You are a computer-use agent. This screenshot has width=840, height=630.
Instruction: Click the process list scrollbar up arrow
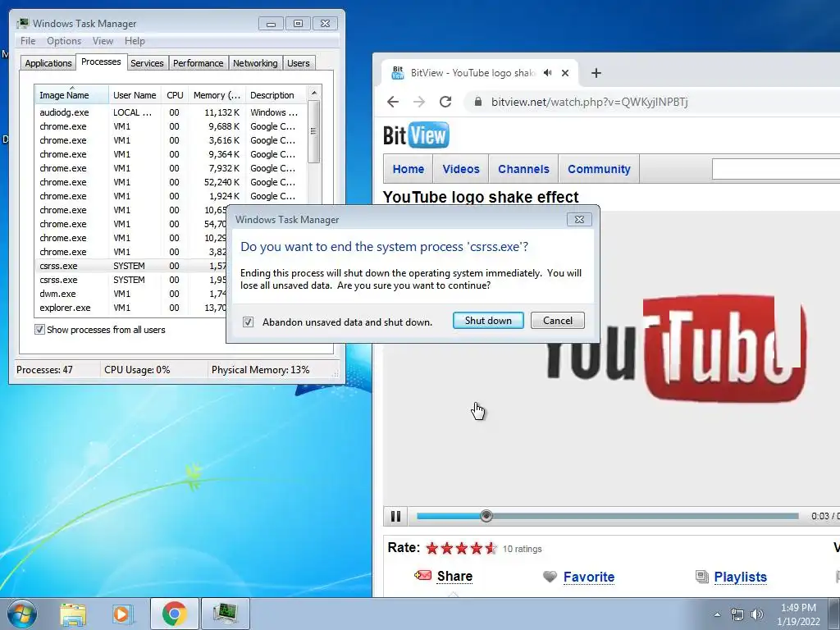click(314, 93)
